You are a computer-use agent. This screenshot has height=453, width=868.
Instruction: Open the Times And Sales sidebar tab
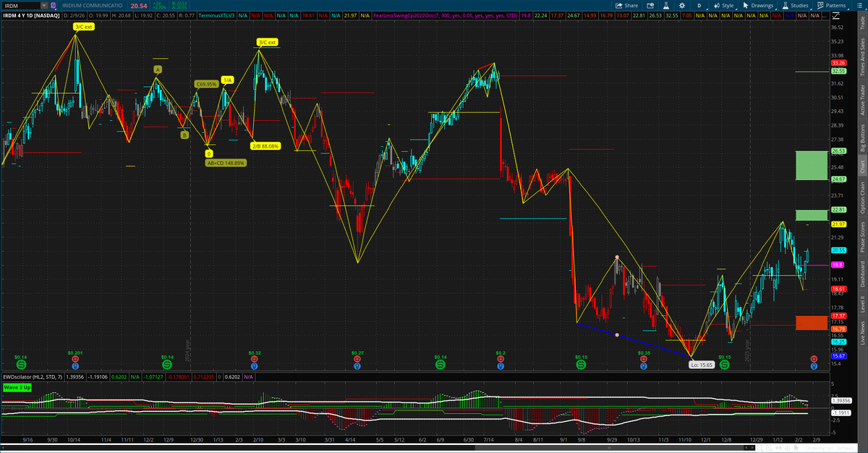click(x=861, y=56)
